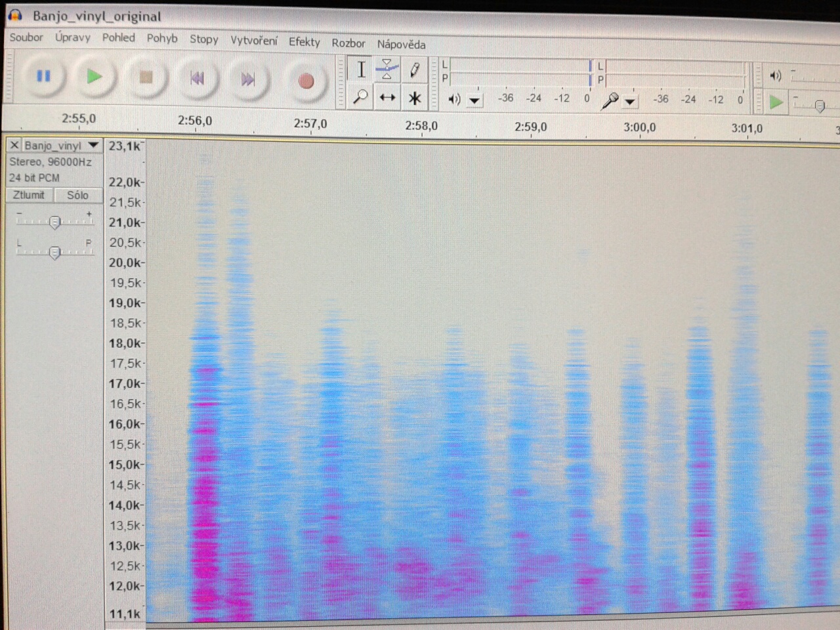Click the Audacity headphone title icon
Screen dimensions: 840x630
click(x=14, y=15)
